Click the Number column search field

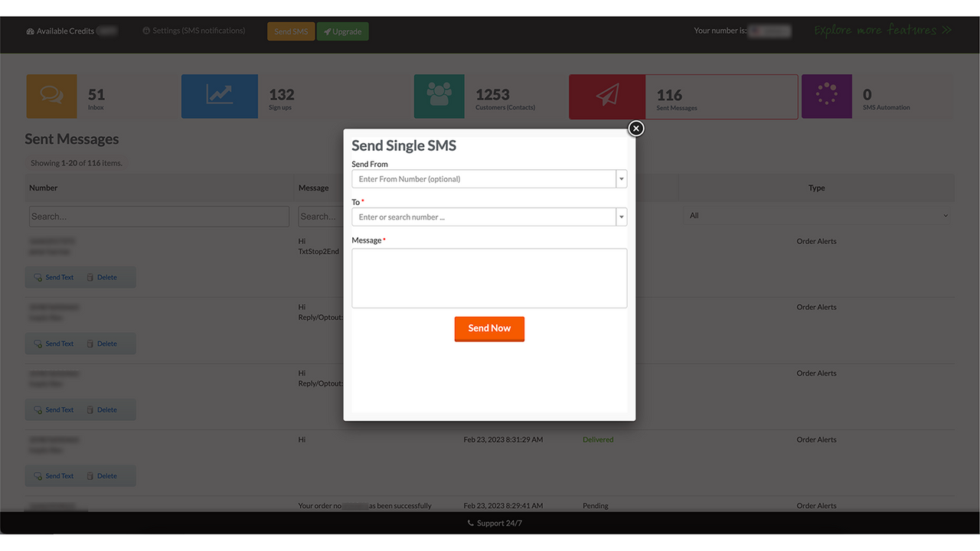[158, 216]
